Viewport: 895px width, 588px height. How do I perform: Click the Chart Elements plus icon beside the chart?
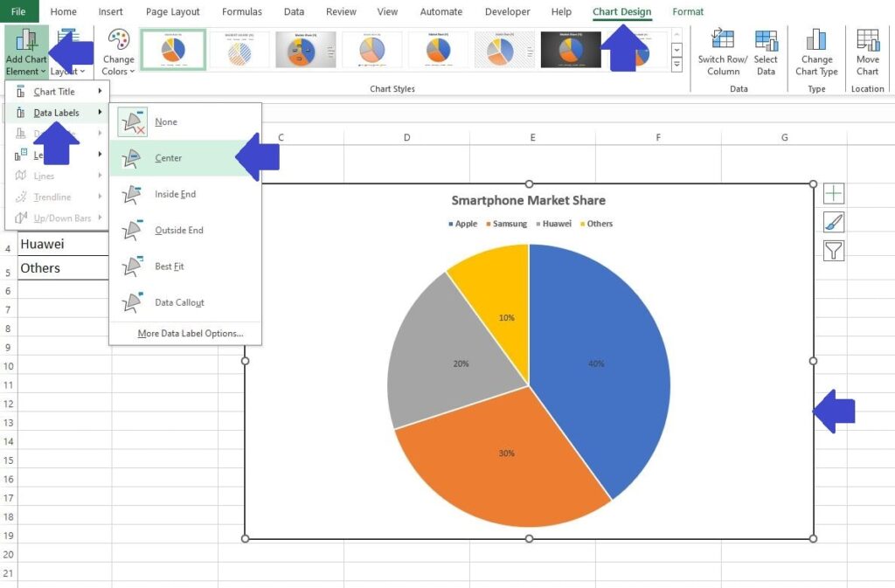pos(833,192)
